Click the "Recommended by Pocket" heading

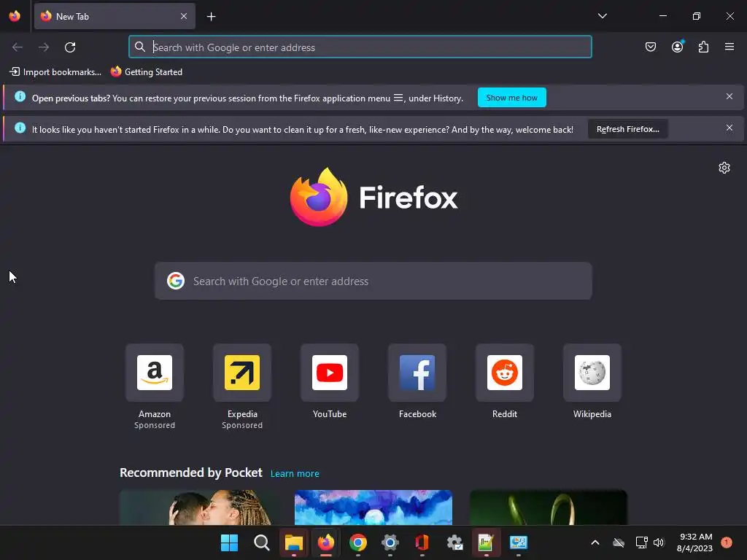tap(191, 472)
